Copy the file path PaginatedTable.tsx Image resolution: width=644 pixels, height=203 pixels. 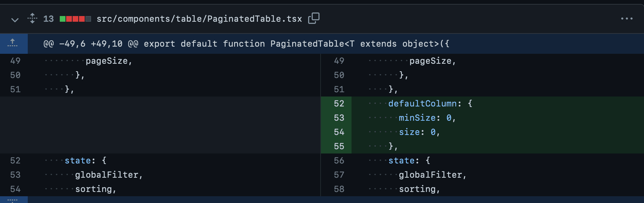313,18
